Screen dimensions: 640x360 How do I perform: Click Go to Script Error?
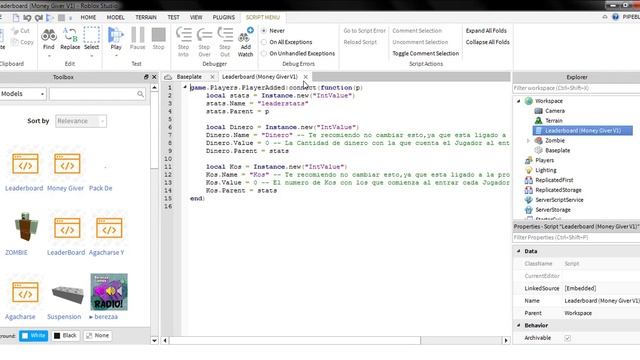364,31
